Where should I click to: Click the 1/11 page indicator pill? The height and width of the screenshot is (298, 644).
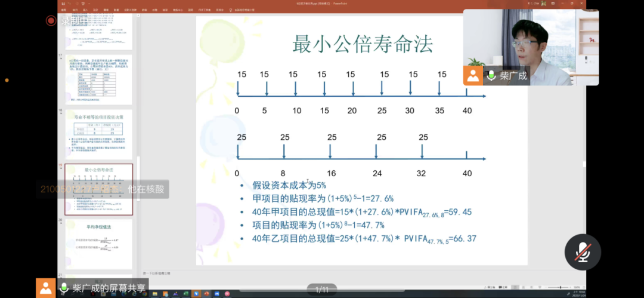coord(322,290)
